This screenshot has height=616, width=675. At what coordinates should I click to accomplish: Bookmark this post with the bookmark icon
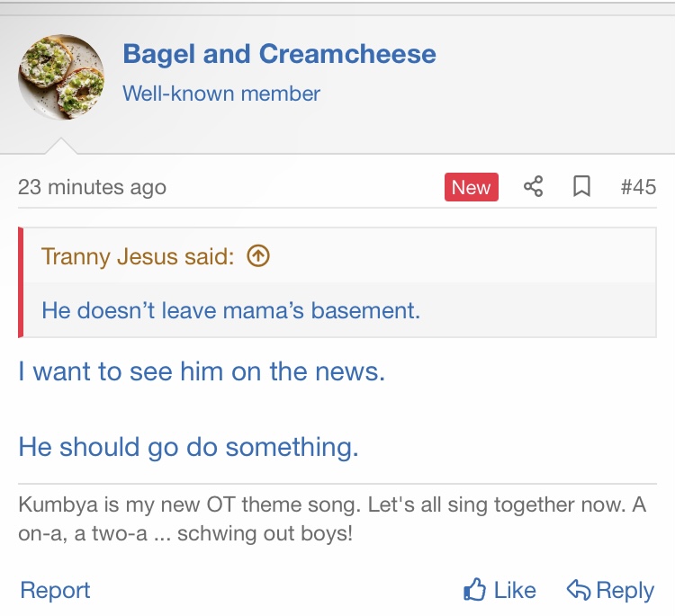point(582,187)
